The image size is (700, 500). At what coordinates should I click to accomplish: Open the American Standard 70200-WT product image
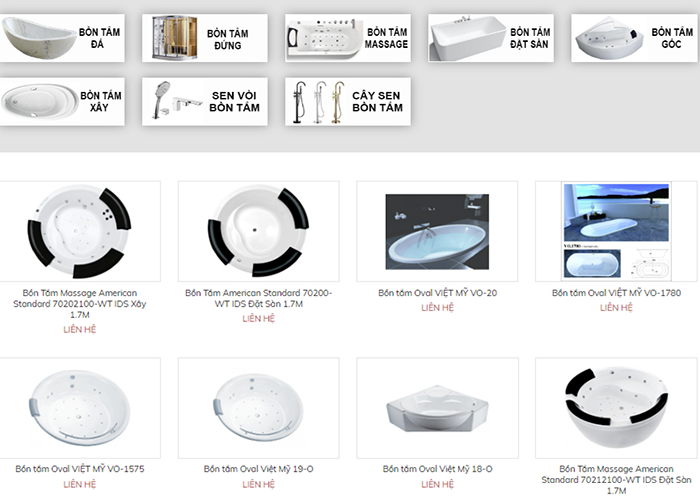coord(258,231)
